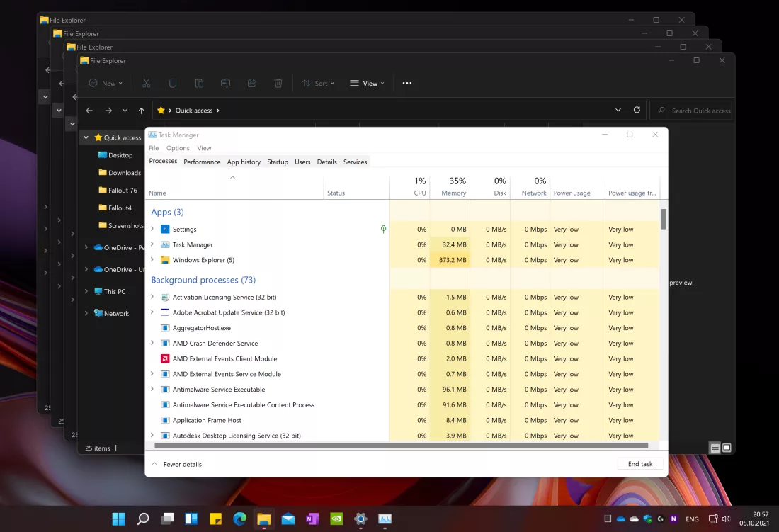Image resolution: width=779 pixels, height=532 pixels.
Task: Switch to the Performance tab
Action: [x=202, y=162]
